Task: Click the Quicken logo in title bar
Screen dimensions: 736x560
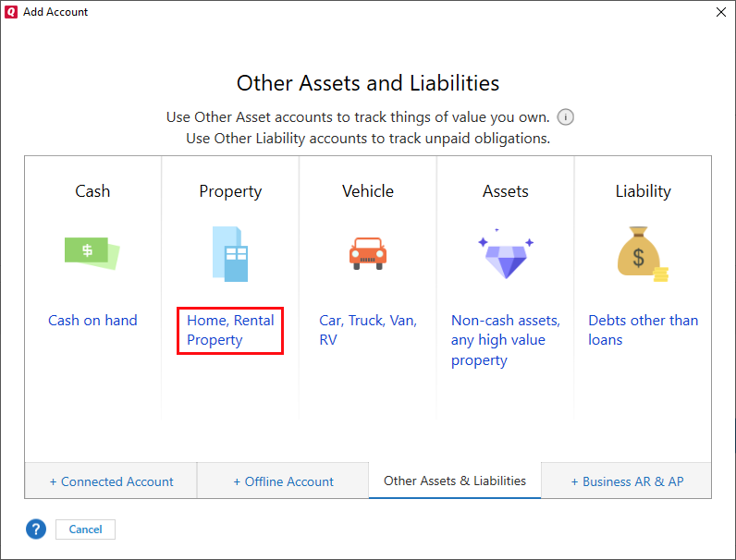Action: [x=11, y=12]
